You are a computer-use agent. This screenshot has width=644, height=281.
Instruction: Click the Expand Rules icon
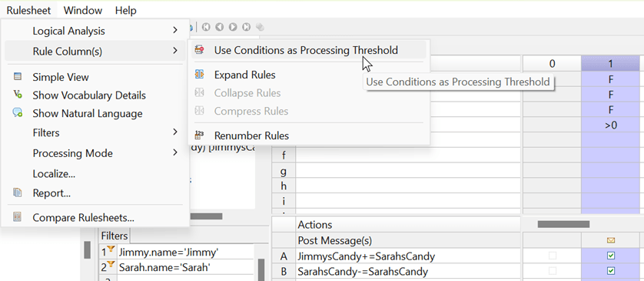[x=200, y=75]
